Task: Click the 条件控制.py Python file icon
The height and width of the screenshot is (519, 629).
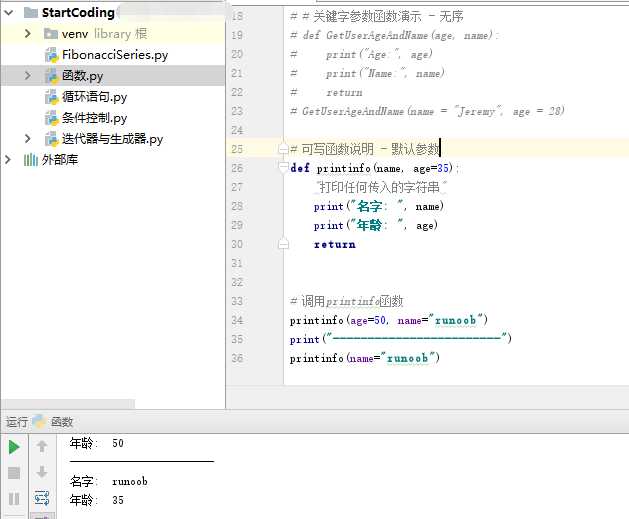Action: pyautogui.click(x=51, y=118)
